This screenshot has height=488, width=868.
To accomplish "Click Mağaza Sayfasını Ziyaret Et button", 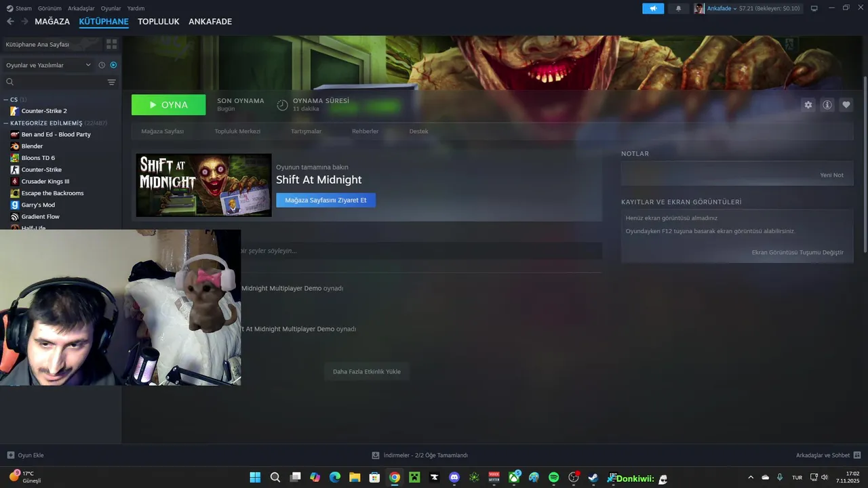I will coord(325,200).
